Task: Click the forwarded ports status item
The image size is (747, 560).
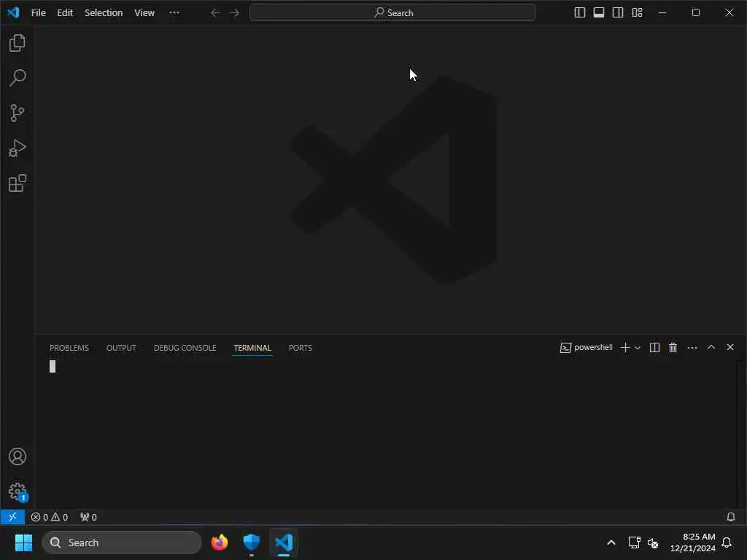Action: 88,517
